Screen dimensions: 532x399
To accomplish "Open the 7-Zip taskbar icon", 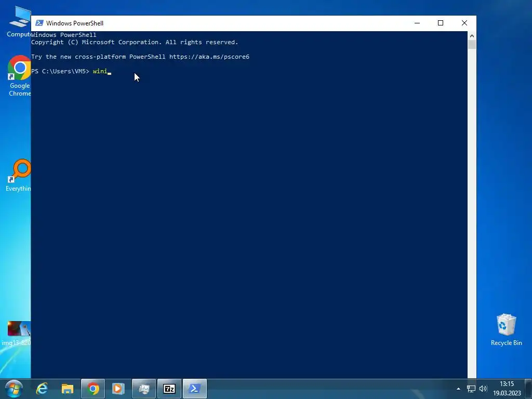I will 169,389.
